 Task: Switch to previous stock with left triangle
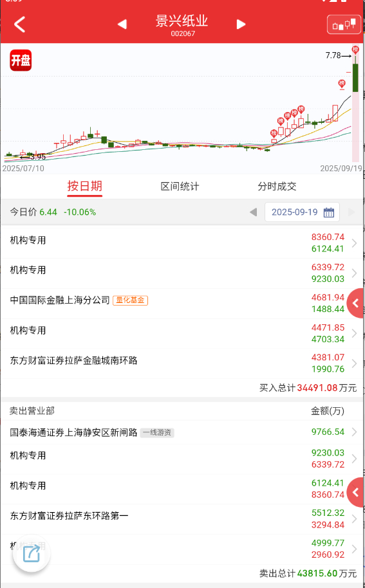[x=122, y=24]
